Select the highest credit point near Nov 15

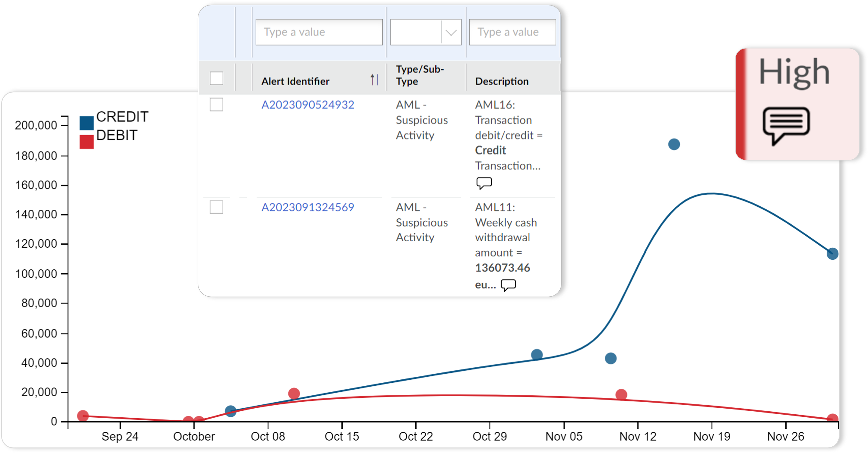click(x=674, y=144)
